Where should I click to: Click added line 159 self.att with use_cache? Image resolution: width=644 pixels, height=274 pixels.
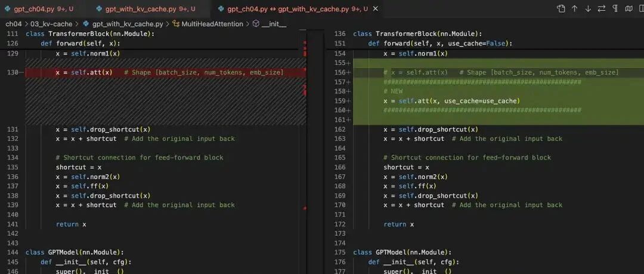(452, 101)
